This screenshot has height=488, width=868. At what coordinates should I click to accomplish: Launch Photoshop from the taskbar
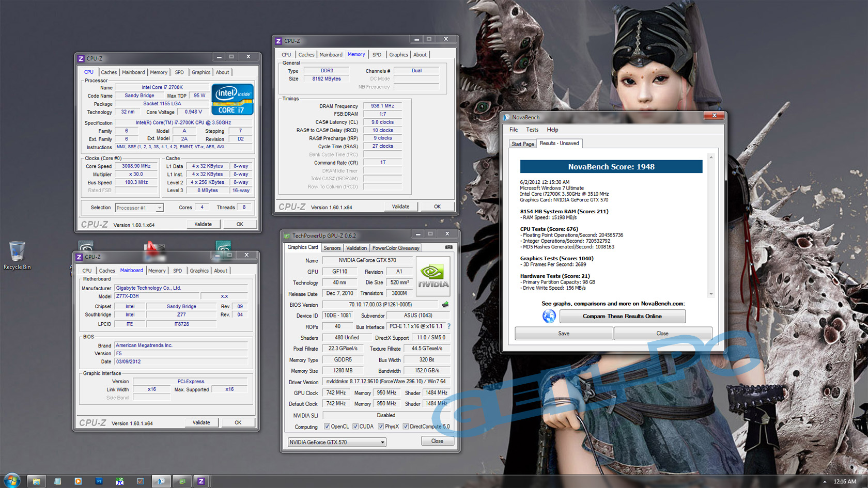[99, 481]
